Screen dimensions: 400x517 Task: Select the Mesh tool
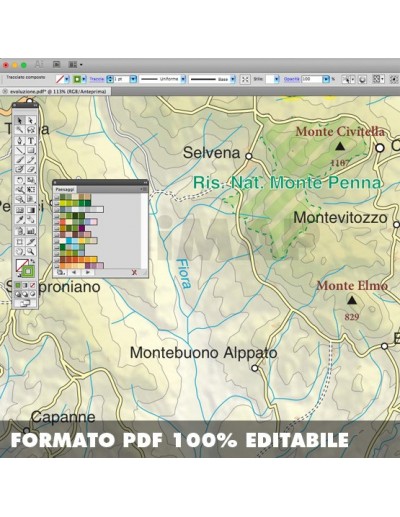click(x=20, y=210)
